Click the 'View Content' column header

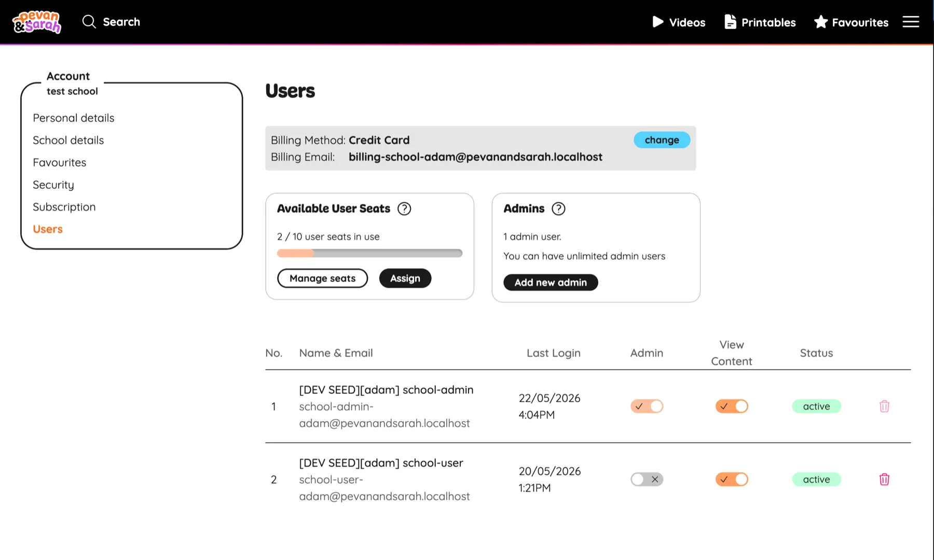coord(732,353)
